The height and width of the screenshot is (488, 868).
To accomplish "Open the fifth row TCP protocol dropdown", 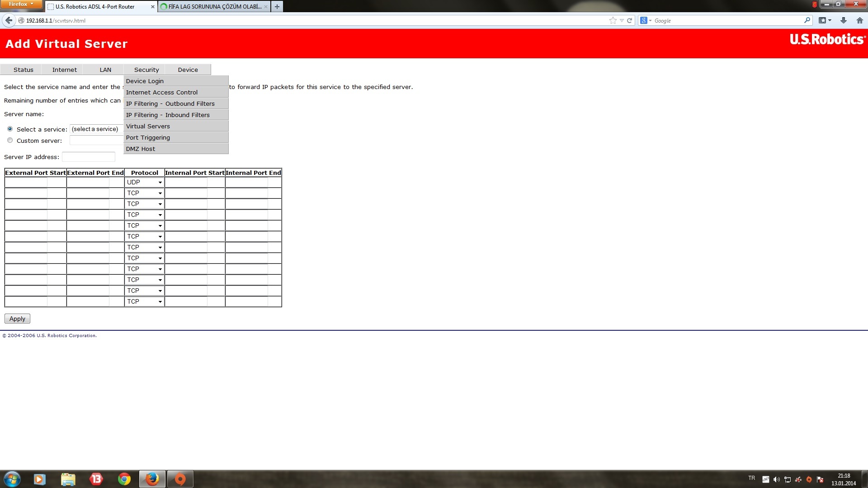I will pos(144,225).
